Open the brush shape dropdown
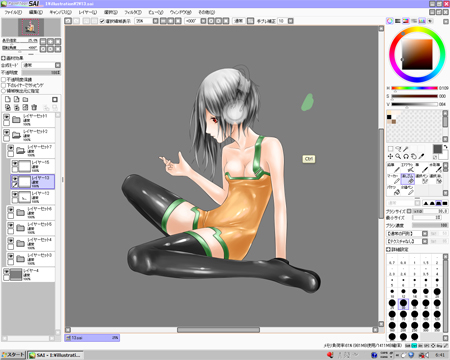Screen dimensions: 450x360 (425, 234)
